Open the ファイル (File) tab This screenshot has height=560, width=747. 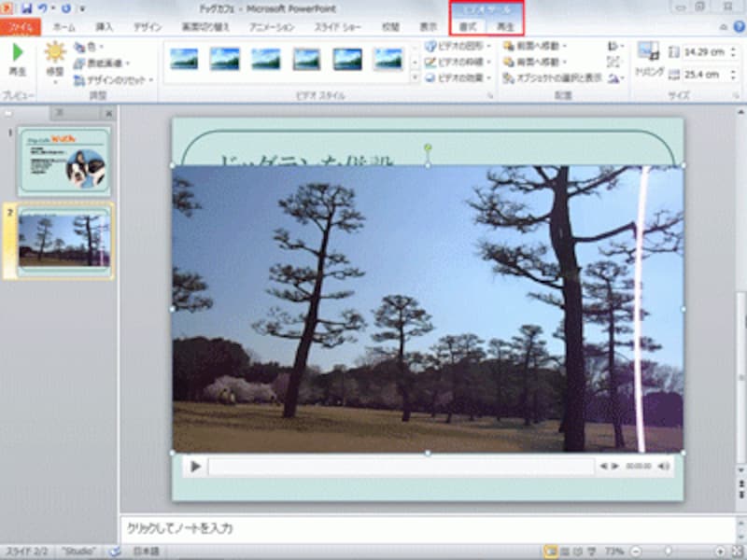[x=18, y=26]
